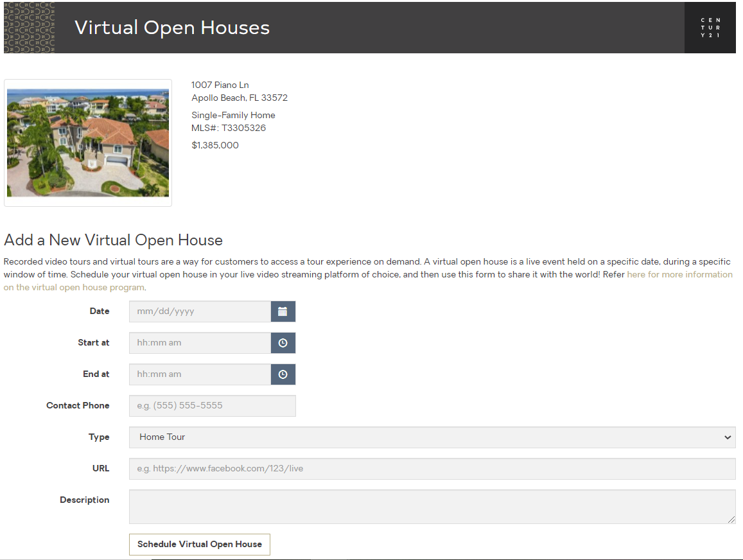Click the Type field label

(99, 437)
